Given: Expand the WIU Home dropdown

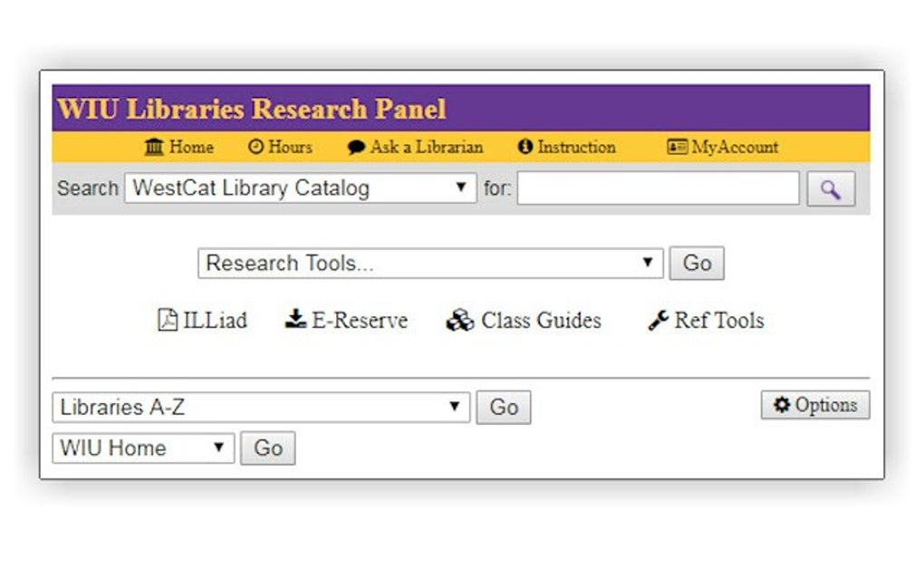Looking at the screenshot, I should [x=141, y=448].
